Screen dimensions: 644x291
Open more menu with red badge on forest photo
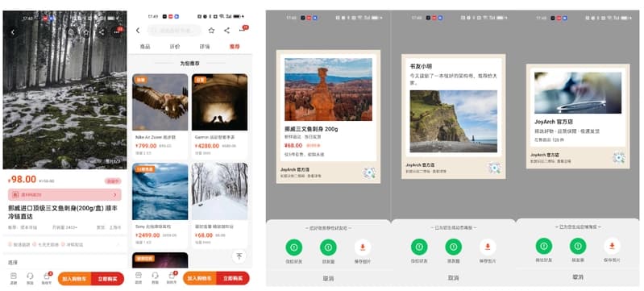(x=117, y=31)
